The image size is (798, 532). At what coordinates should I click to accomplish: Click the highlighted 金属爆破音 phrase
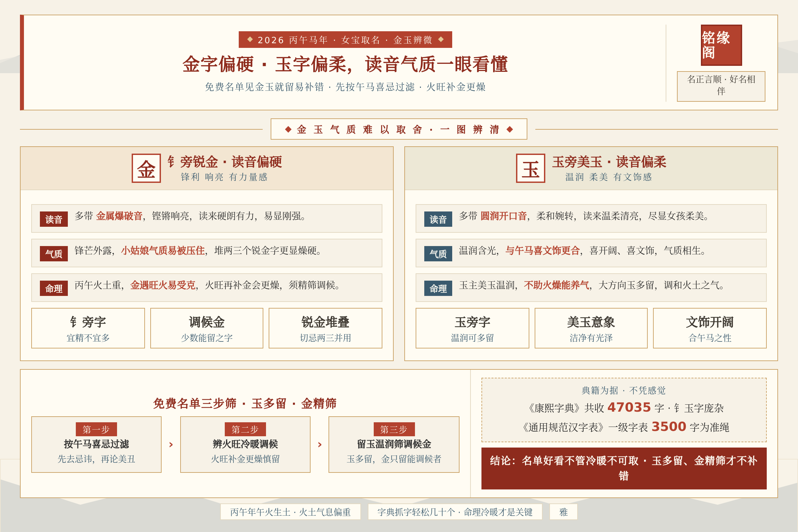pos(119,216)
